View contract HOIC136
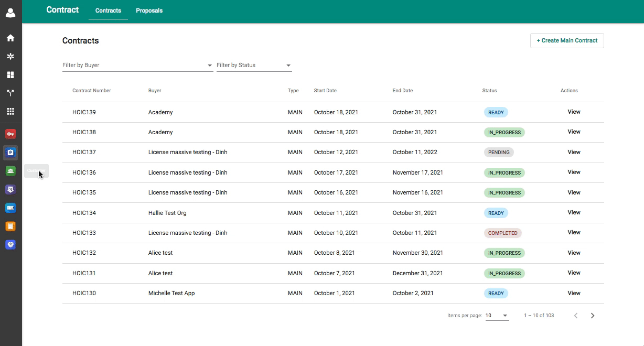This screenshot has width=644, height=346. [574, 172]
